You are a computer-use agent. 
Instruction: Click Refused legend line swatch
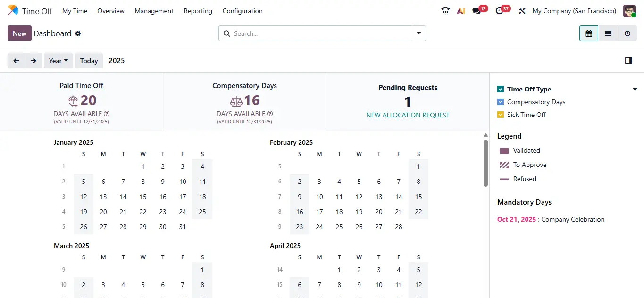[x=504, y=179]
